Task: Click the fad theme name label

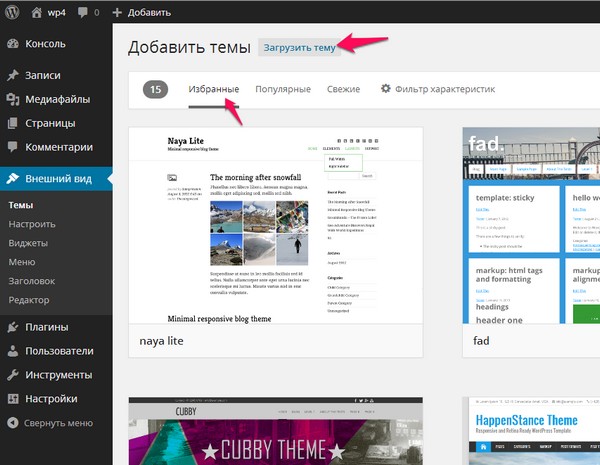Action: click(x=481, y=341)
